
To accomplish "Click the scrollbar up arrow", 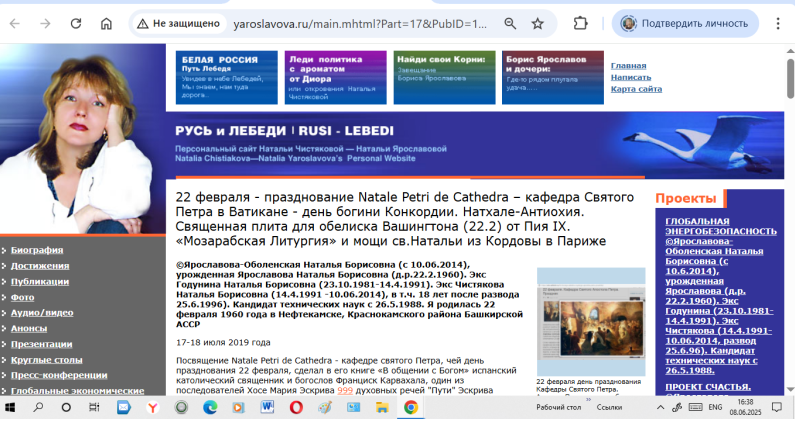I will 790,51.
